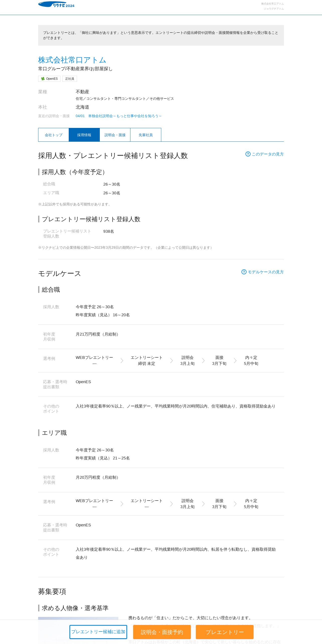The width and height of the screenshot is (322, 644).
Task: Select the 採用情報 tab
Action: [x=84, y=135]
